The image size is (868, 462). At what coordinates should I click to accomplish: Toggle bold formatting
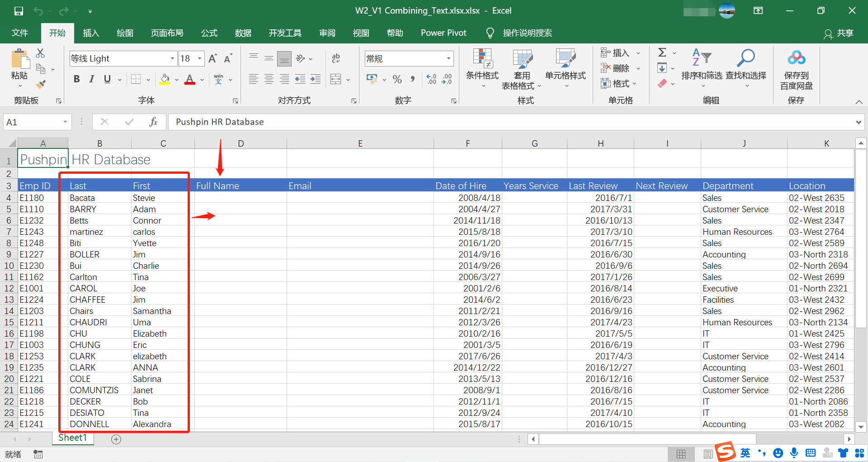click(x=76, y=79)
